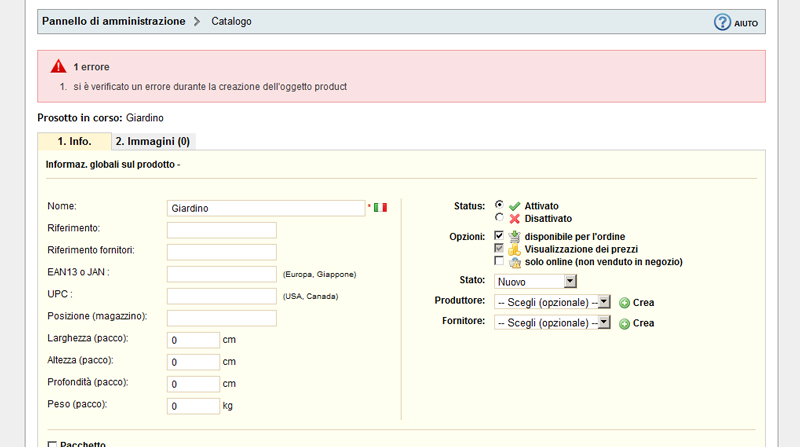
Task: Select the Attivato status radio button
Action: click(x=499, y=205)
